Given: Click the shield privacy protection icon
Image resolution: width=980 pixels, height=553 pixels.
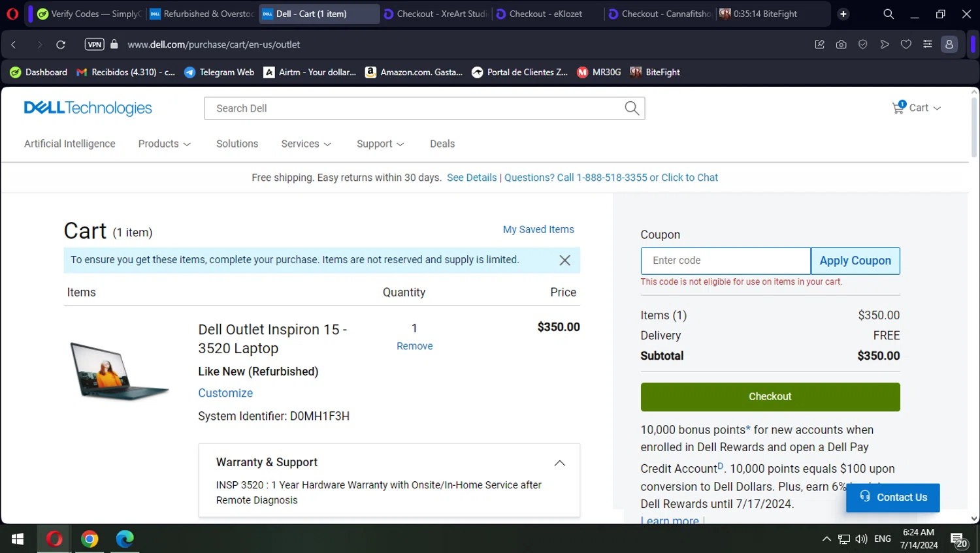Looking at the screenshot, I should click(862, 44).
